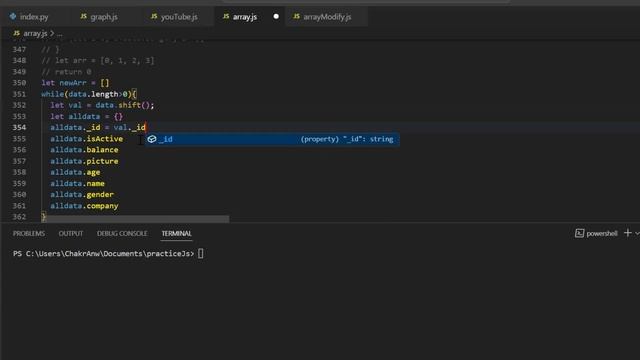Click the powershell terminal label
This screenshot has height=360, width=640.
point(602,233)
